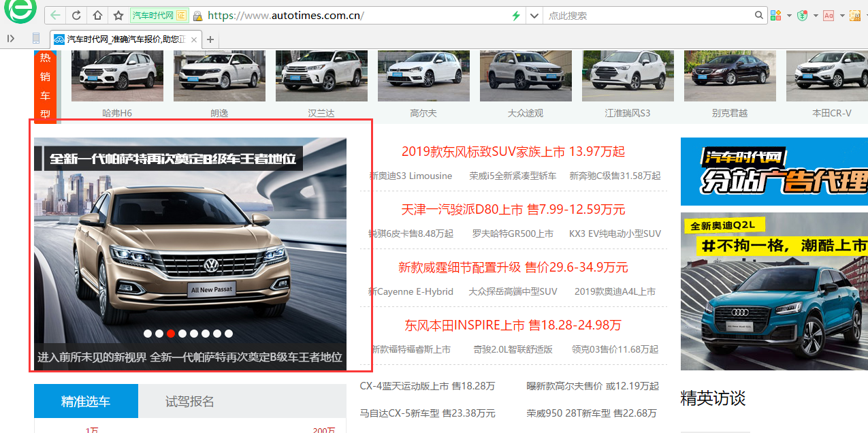Click the 大众途观 car thumbnail
Screen dimensions: 868x433
click(526, 76)
